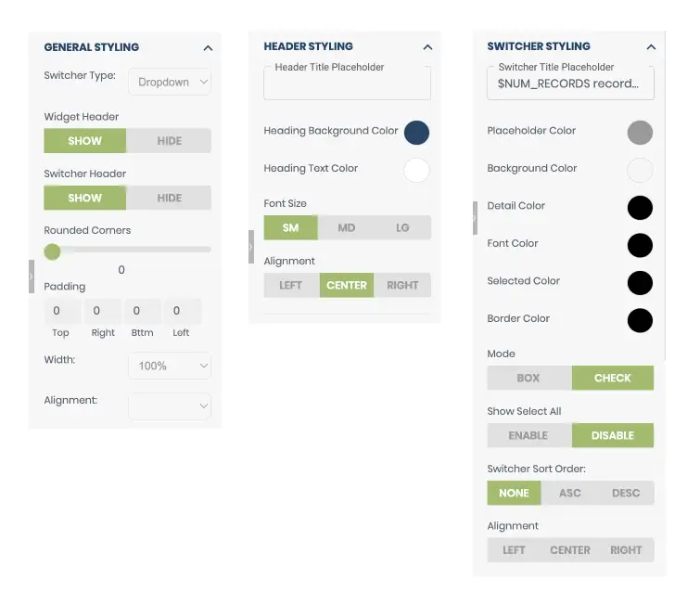Open Heading Background Color swatch

click(x=416, y=133)
